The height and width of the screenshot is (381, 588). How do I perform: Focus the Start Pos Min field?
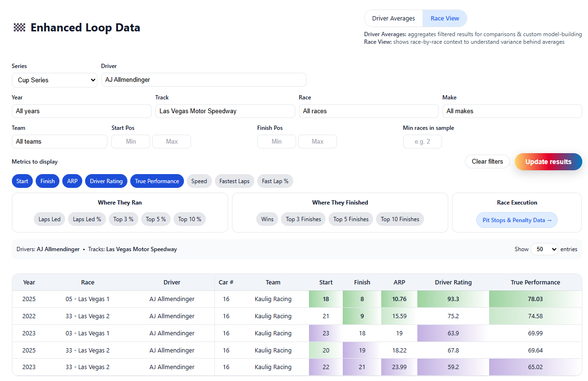tap(131, 142)
